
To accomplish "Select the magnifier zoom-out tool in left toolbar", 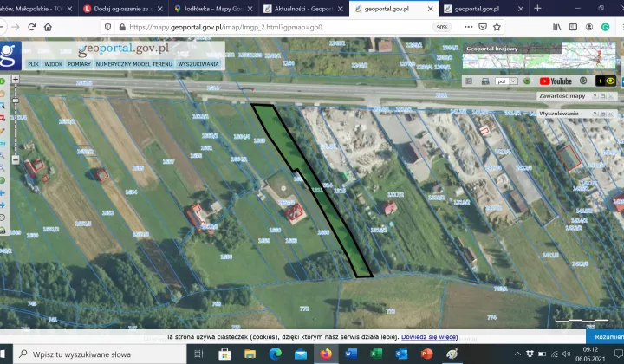I will [x=3, y=167].
